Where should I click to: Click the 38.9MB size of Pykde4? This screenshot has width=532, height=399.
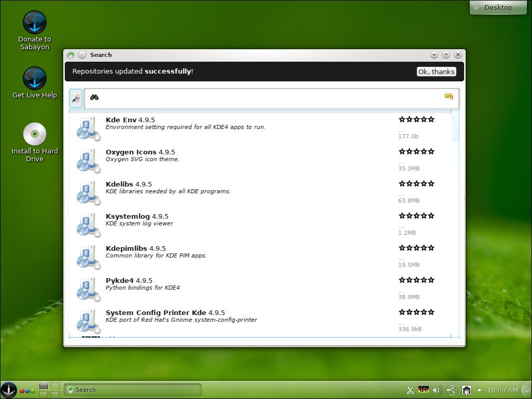point(409,297)
